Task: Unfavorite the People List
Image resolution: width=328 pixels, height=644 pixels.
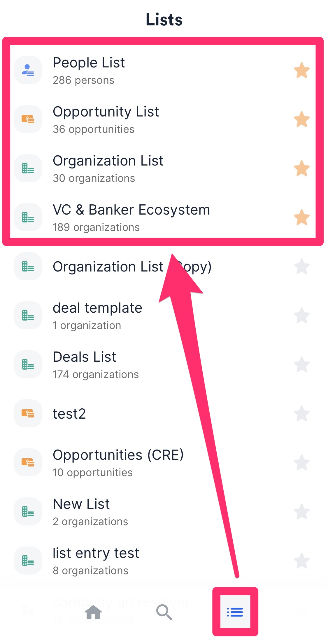Action: pos(302,70)
